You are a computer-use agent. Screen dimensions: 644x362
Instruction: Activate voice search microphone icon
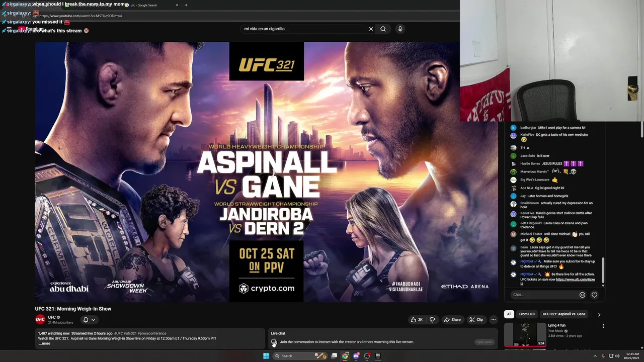400,29
